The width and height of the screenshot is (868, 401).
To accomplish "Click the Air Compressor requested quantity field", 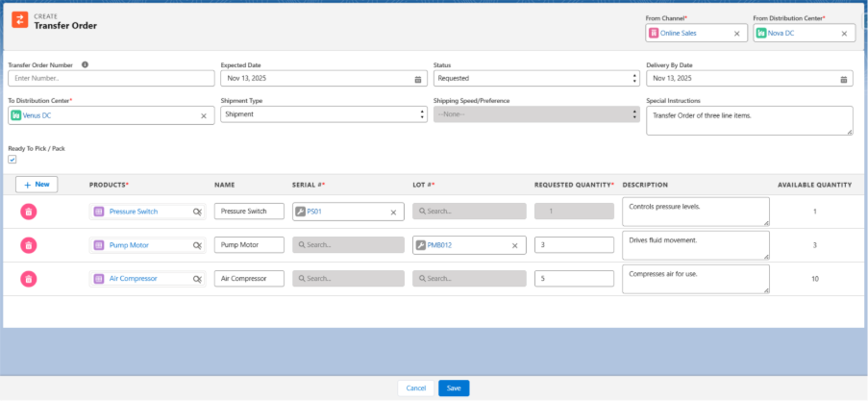I will (573, 279).
